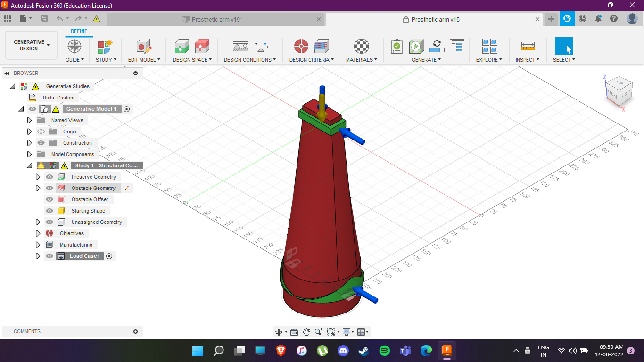The image size is (644, 362).
Task: Activate the Pan tool in navigation bar
Action: [x=306, y=331]
